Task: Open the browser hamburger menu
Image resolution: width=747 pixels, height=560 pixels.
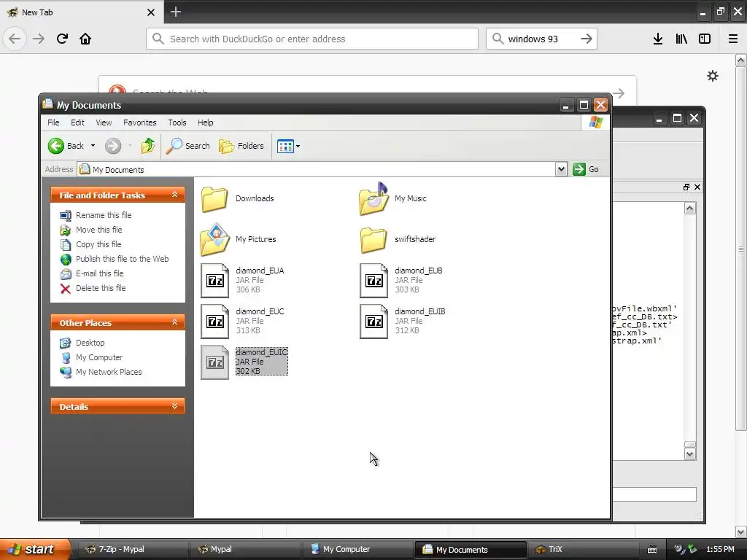Action: [733, 39]
